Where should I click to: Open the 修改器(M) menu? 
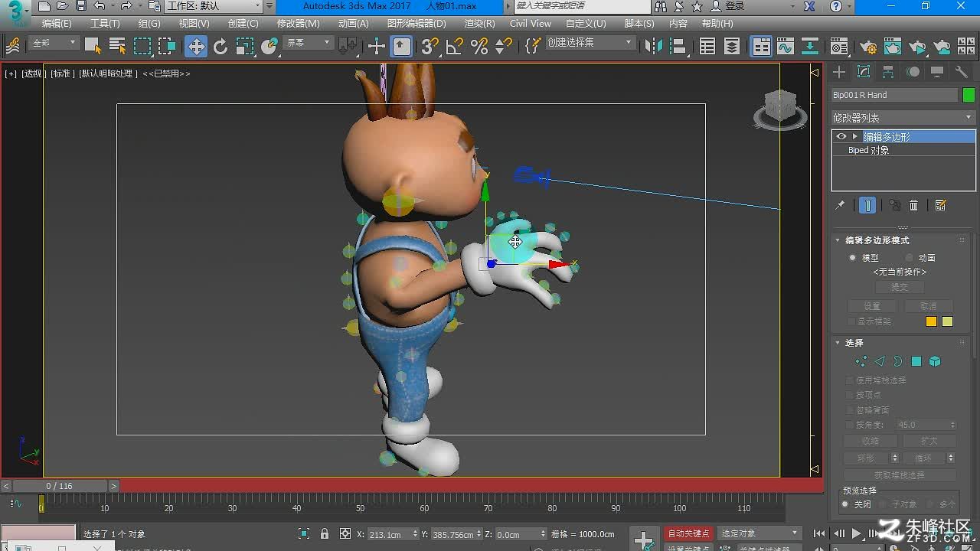(298, 24)
